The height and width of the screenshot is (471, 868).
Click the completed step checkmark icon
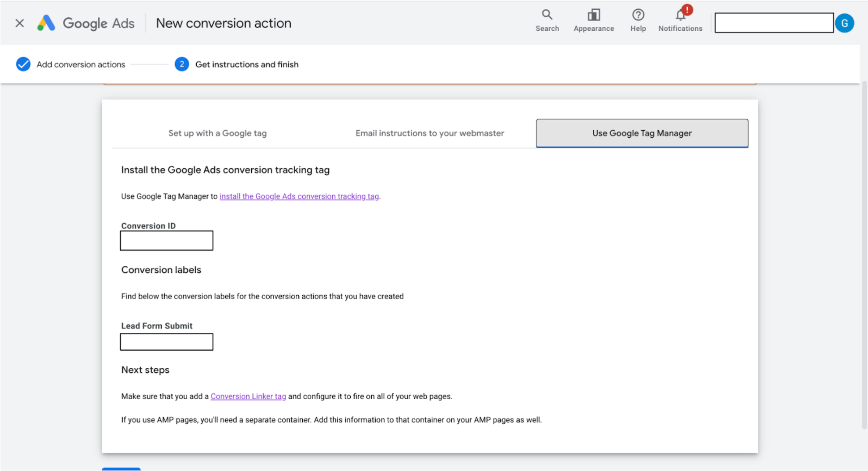23,64
